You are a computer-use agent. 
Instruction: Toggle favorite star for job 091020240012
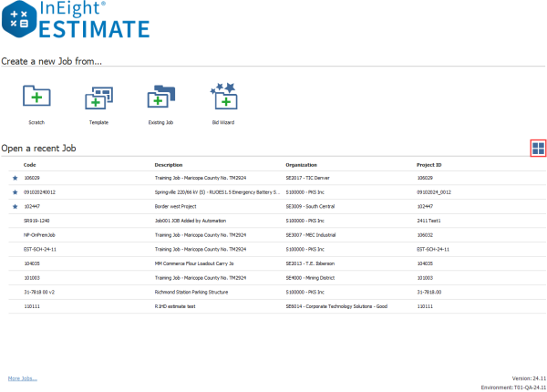[15, 192]
